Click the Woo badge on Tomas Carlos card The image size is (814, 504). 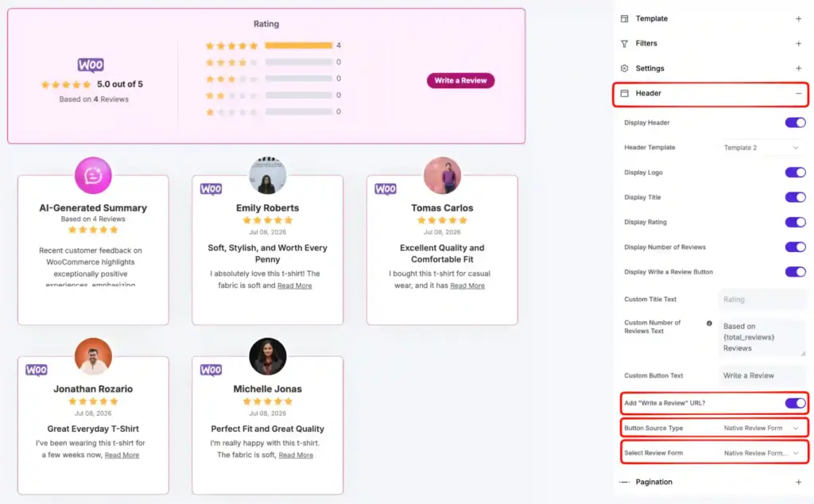[x=386, y=189]
